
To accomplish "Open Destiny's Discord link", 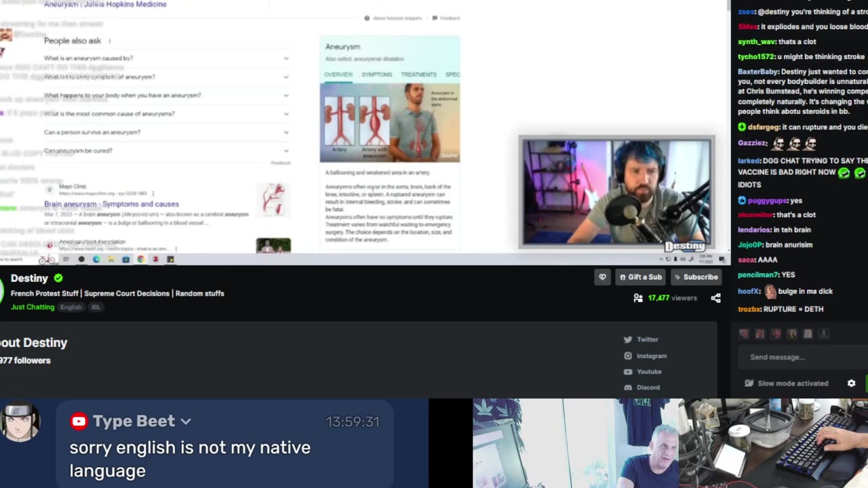I will [x=642, y=388].
